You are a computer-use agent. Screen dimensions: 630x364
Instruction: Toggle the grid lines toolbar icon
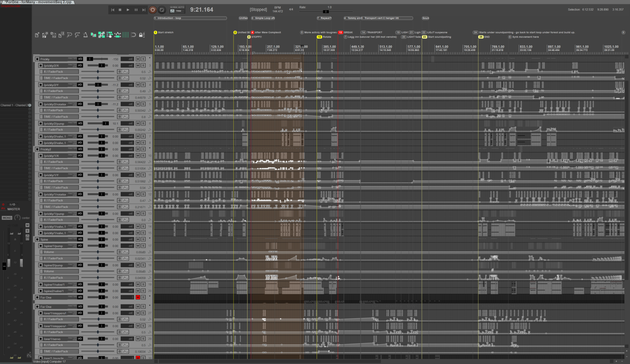point(126,35)
